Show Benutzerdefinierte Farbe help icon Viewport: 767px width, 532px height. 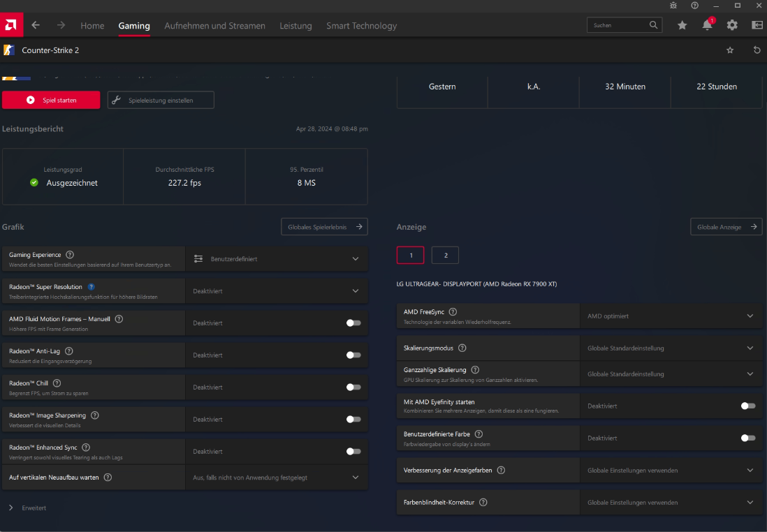(479, 434)
